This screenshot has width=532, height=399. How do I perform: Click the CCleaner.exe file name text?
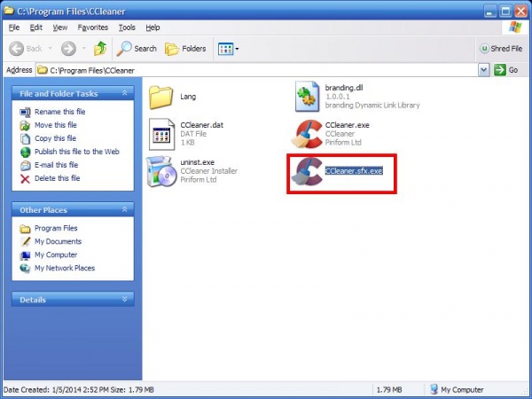tap(347, 125)
